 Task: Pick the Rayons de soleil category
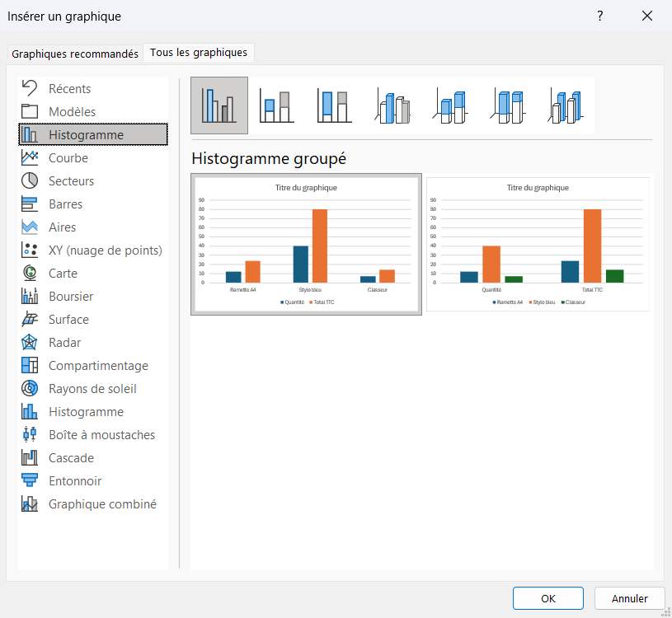93,389
